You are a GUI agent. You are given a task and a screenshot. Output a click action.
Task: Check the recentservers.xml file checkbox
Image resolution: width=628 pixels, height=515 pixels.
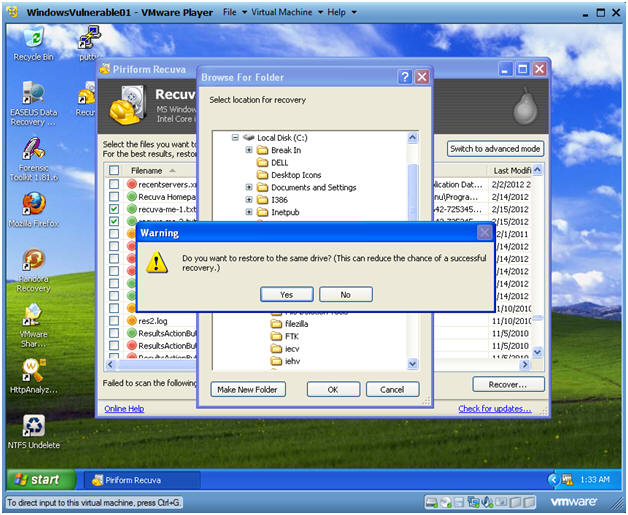tap(114, 184)
